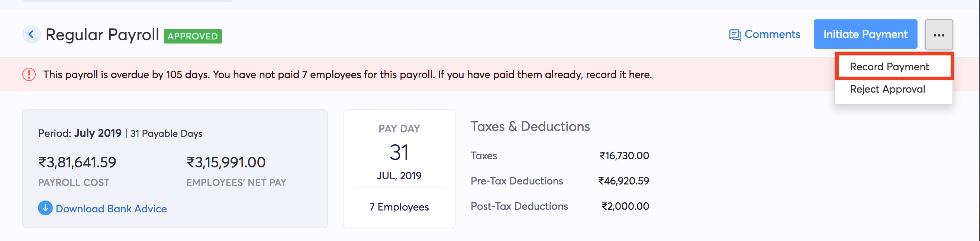Click the download icon beside Bank Advice
The image size is (980, 241).
click(45, 209)
